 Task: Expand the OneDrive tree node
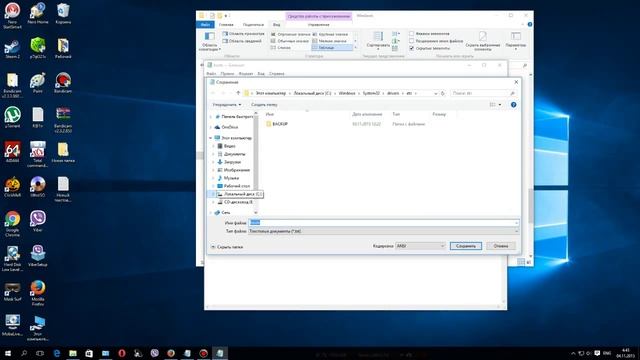(x=211, y=127)
